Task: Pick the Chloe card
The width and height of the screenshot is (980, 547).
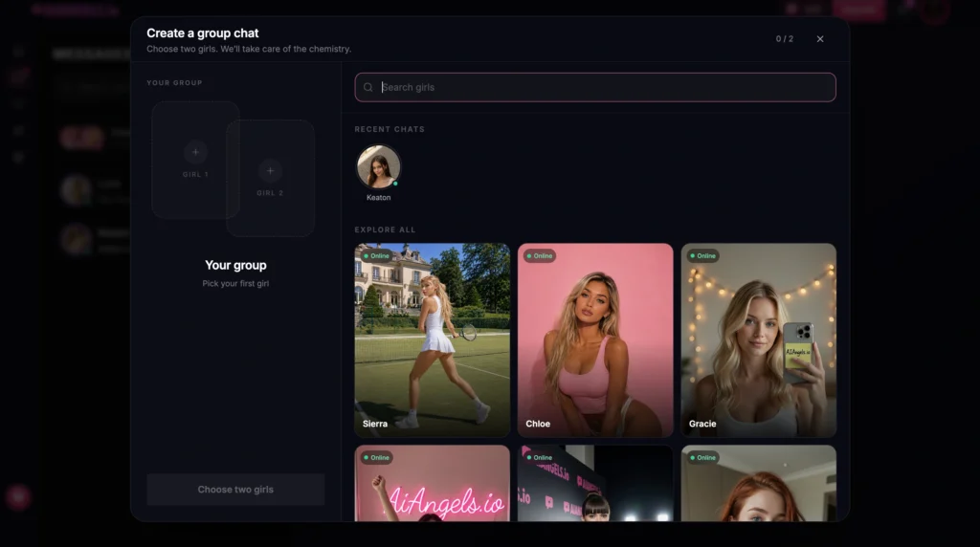Action: tap(595, 339)
